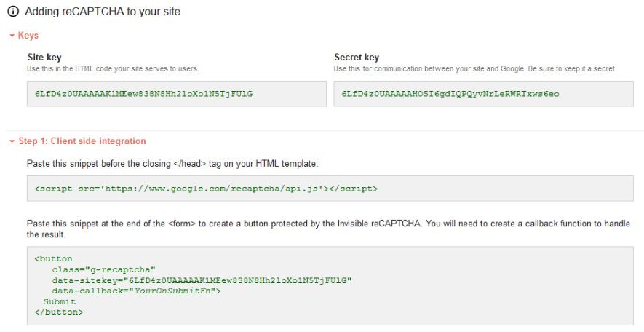This screenshot has height=332, width=644.
Task: Click the Keys section heading text
Action: 28,36
